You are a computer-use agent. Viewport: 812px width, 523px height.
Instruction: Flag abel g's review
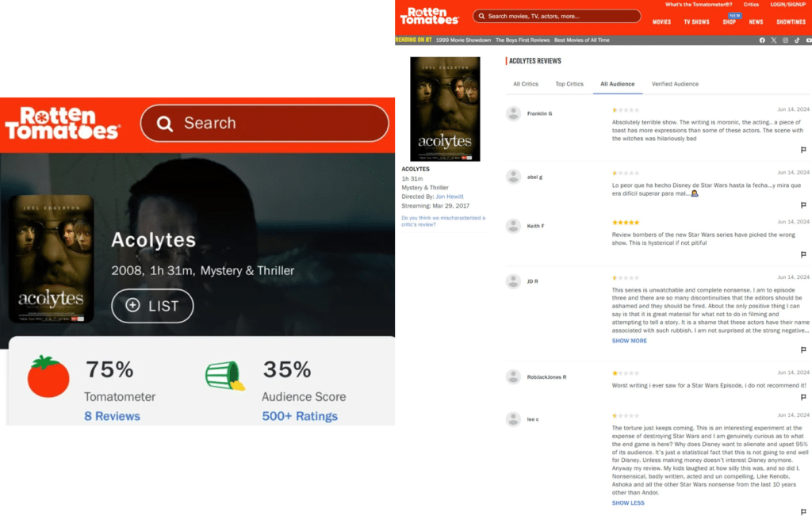point(803,205)
